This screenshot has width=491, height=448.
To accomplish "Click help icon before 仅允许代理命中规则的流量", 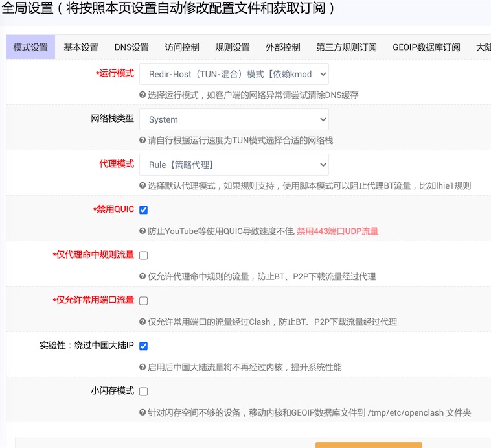I will pos(143,276).
